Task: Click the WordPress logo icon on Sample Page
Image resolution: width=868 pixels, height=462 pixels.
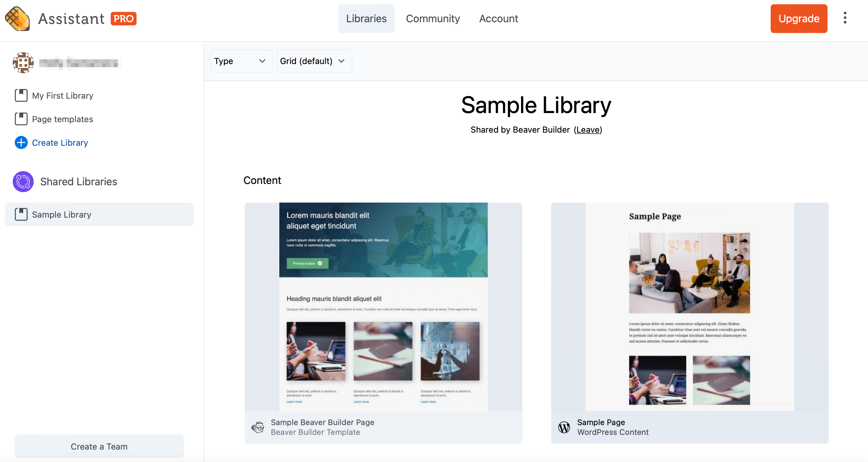Action: point(564,427)
